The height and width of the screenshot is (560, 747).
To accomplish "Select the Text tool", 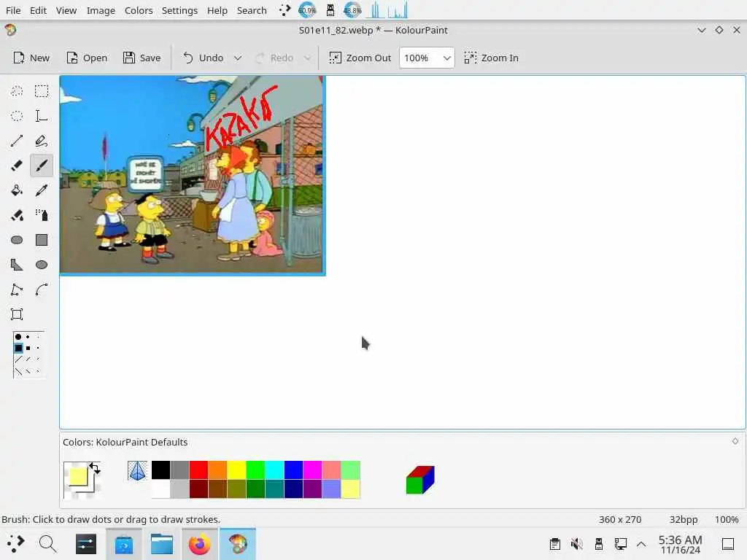I will tap(42, 116).
